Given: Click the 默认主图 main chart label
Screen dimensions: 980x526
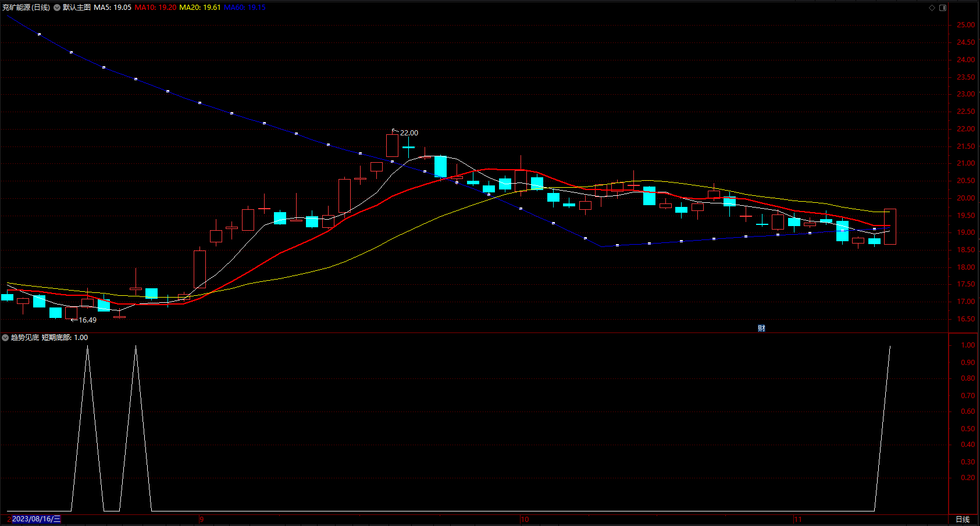Looking at the screenshot, I should click(x=77, y=8).
